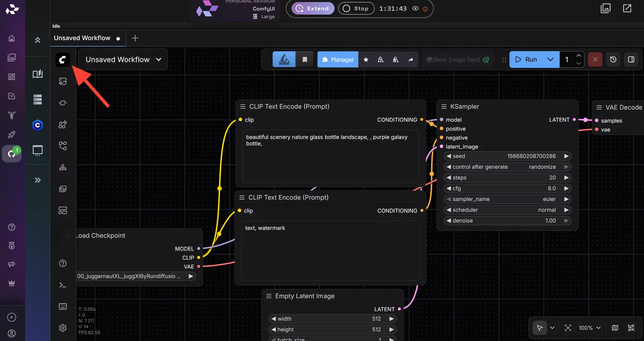
Task: Open the Manager extension button
Action: [x=338, y=60]
